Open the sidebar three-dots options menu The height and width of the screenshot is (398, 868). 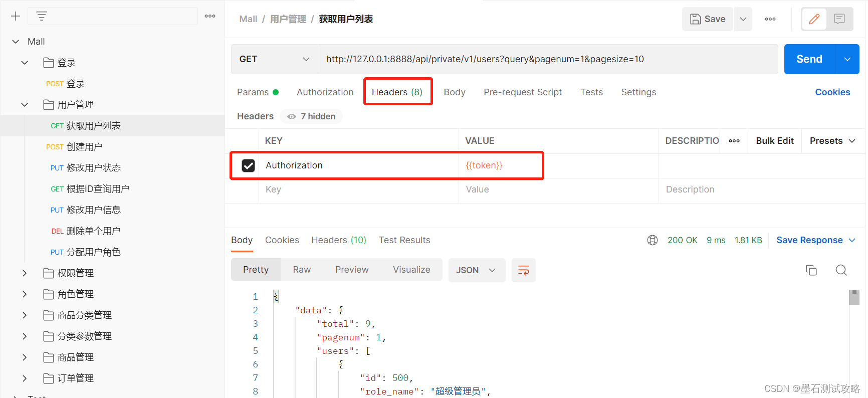[x=210, y=16]
